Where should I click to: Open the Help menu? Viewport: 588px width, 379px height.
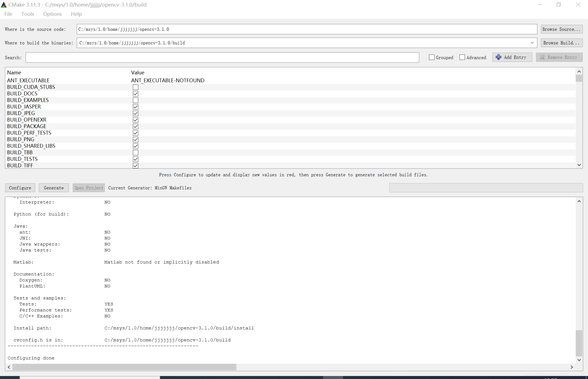[76, 14]
